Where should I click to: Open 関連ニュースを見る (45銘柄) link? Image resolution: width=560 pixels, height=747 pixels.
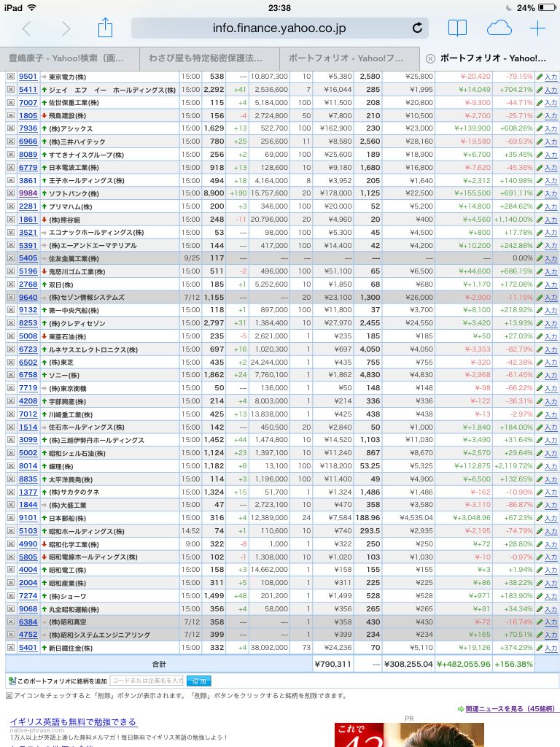point(510,709)
